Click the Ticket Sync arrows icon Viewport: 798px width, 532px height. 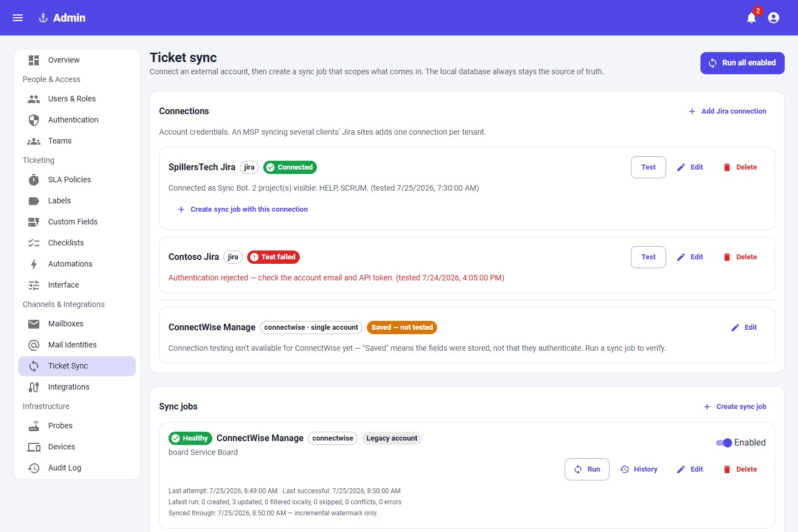(x=34, y=366)
